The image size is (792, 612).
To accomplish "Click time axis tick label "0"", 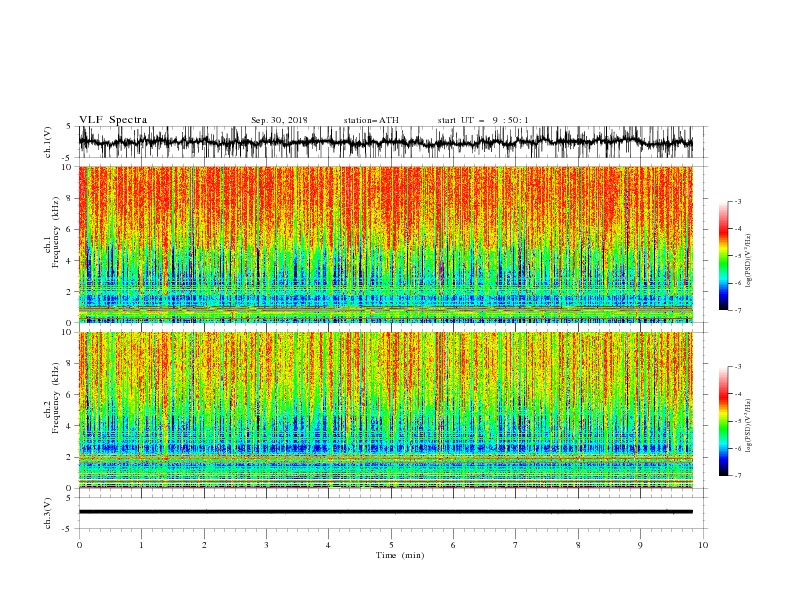I will [79, 545].
